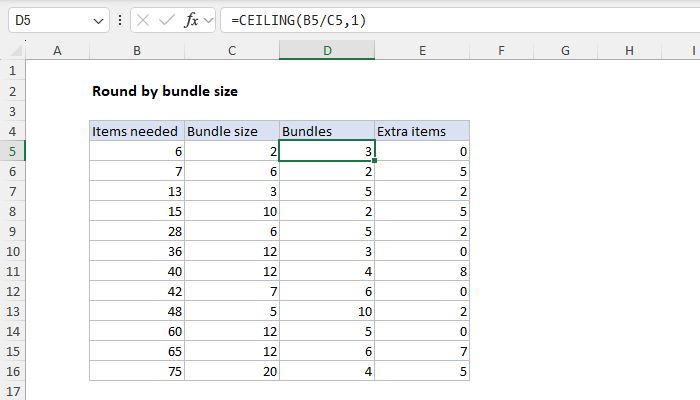Select column A header
Screen dimensions: 700x400
click(57, 50)
